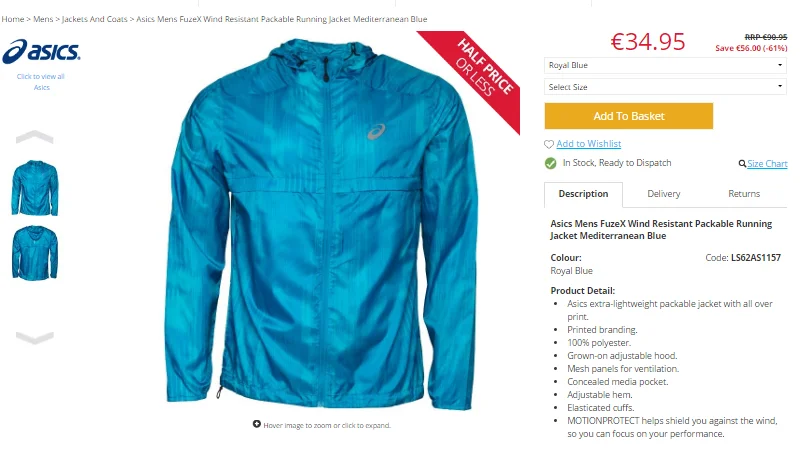808x458 pixels.
Task: Select the back view jacket thumbnail
Action: (35, 253)
